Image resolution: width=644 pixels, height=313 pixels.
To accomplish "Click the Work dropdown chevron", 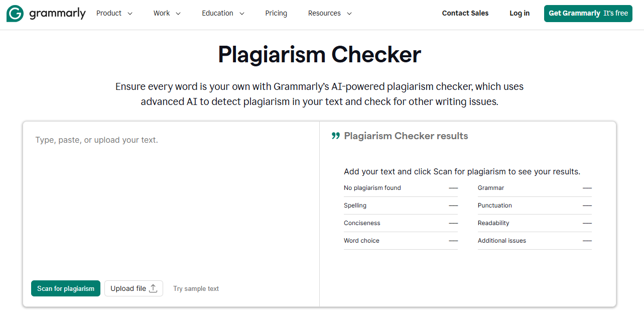I will pos(179,14).
